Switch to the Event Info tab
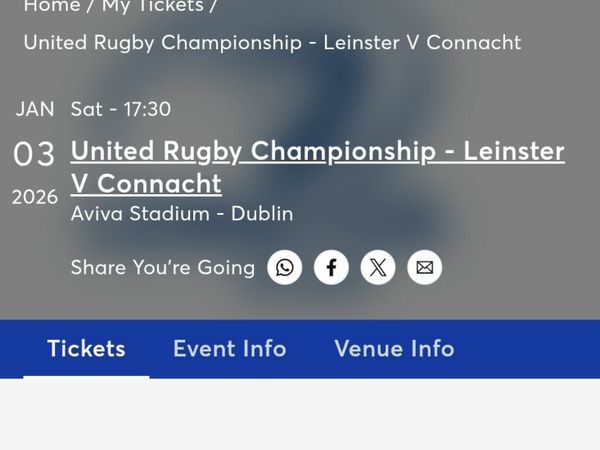600x450 pixels. tap(229, 349)
